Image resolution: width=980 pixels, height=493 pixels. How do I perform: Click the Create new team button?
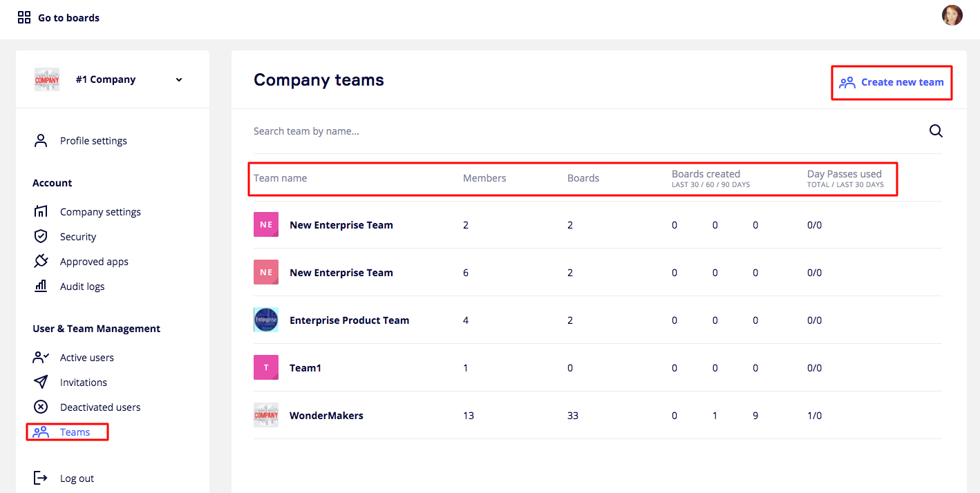pos(892,83)
